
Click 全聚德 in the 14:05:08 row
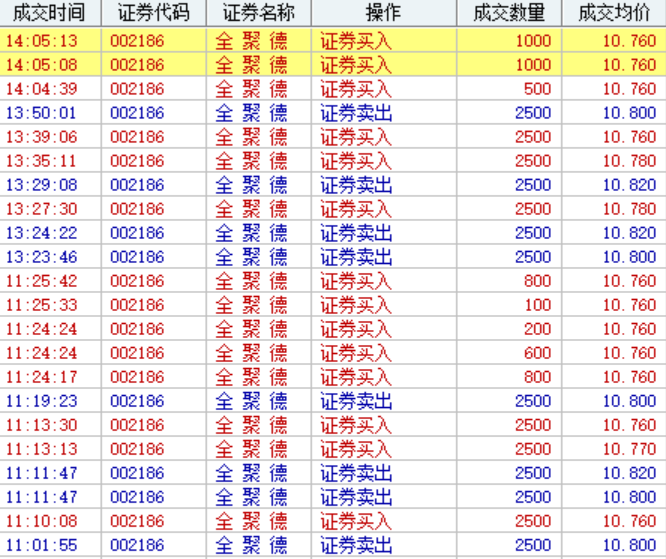point(251,65)
